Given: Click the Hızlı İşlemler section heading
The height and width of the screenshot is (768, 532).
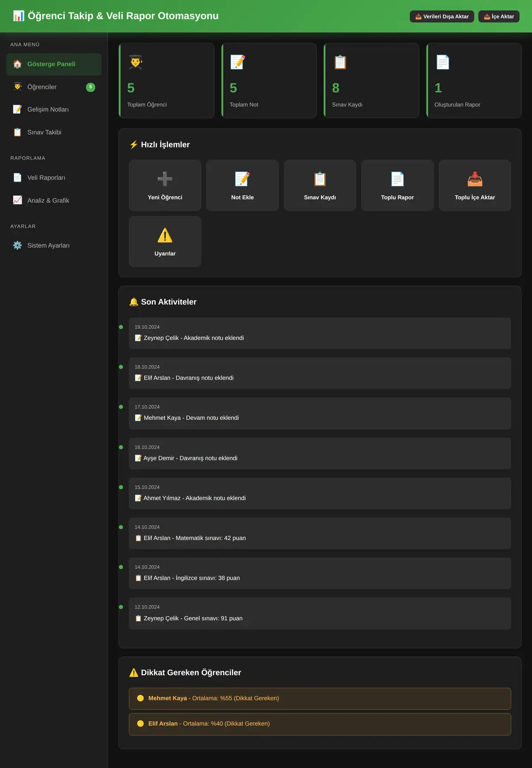Looking at the screenshot, I should (160, 145).
